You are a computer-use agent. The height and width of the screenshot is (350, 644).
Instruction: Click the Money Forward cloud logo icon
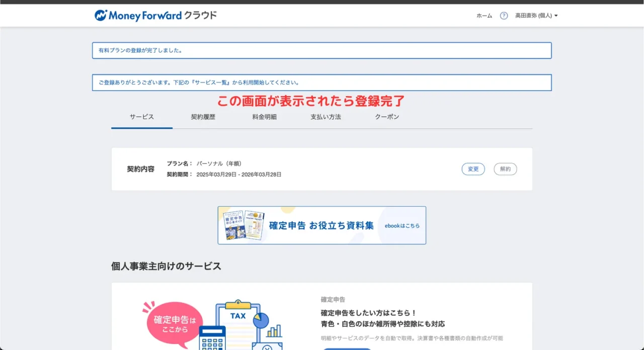click(101, 16)
